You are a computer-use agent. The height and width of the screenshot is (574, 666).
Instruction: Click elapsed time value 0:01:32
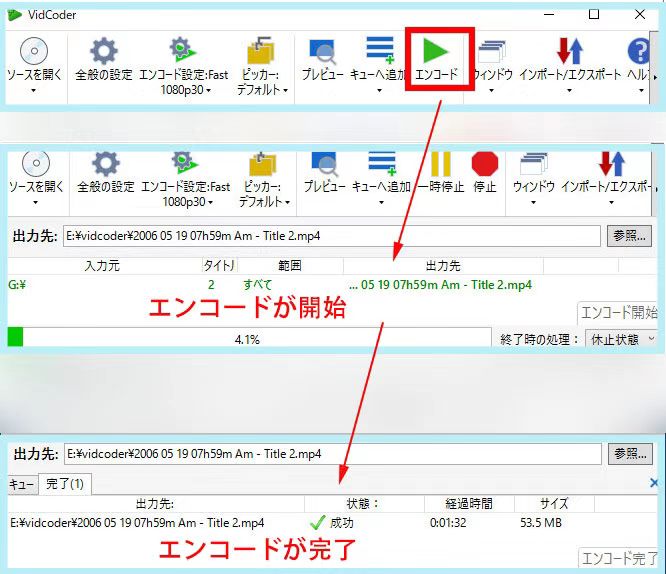(448, 523)
